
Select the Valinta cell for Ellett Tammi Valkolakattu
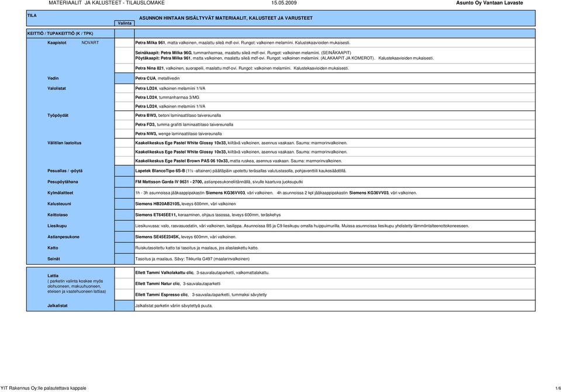coord(124,273)
